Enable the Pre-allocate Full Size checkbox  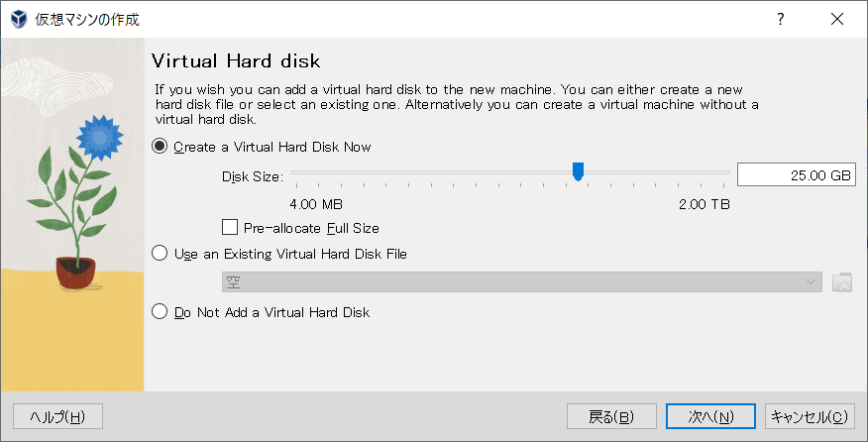(231, 228)
